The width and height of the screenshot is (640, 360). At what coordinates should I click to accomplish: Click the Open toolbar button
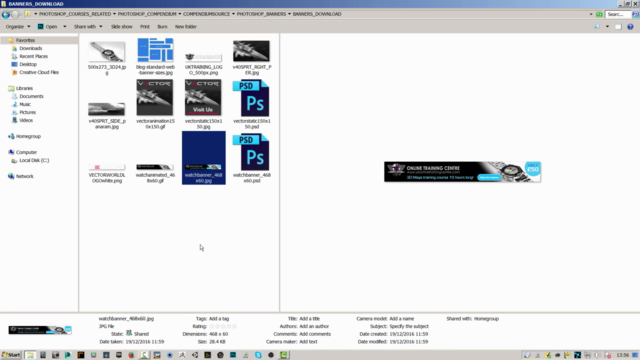coord(47,27)
